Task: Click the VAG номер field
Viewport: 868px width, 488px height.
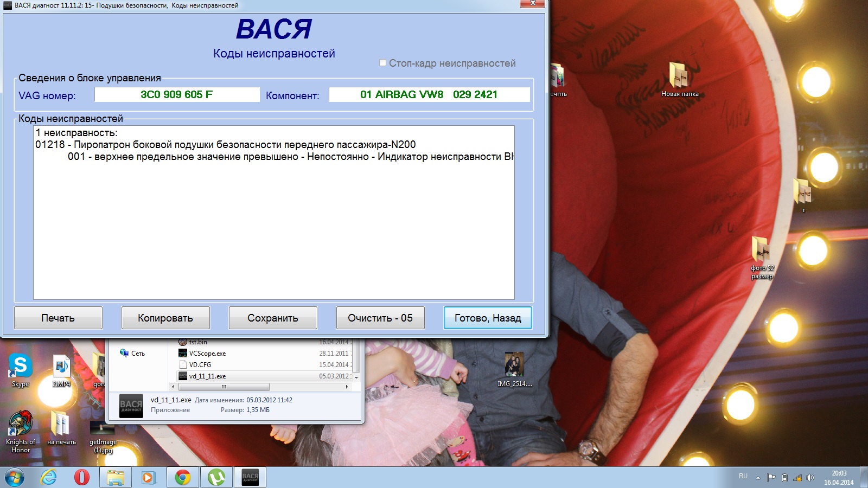Action: [x=177, y=94]
